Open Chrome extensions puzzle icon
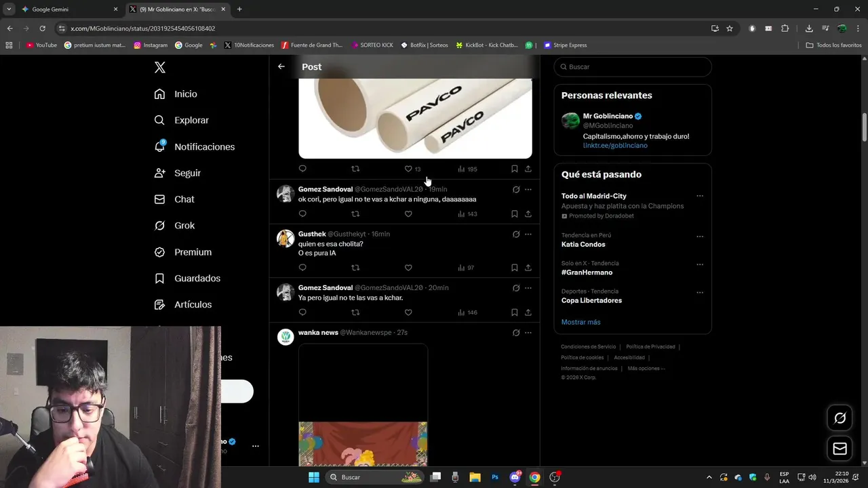Image resolution: width=868 pixels, height=488 pixels. 785,28
